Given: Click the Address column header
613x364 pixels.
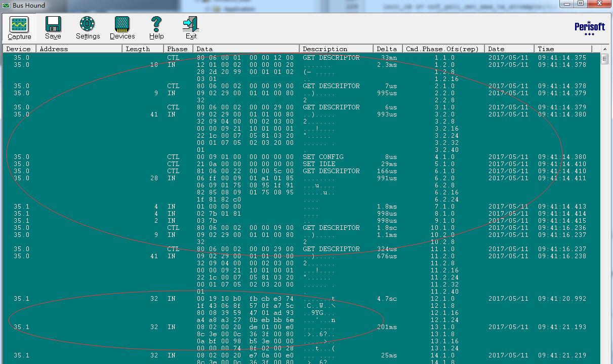Looking at the screenshot, I should [x=79, y=49].
